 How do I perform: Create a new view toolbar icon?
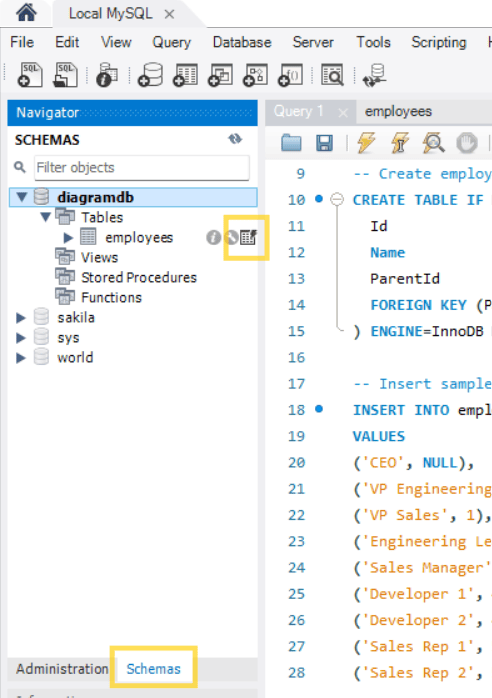pyautogui.click(x=220, y=75)
